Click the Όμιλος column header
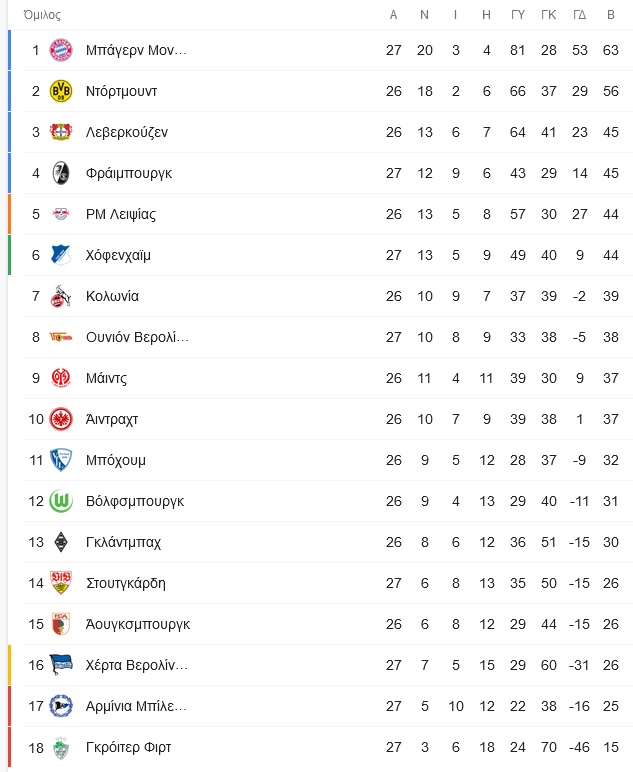This screenshot has width=633, height=772. (x=42, y=15)
